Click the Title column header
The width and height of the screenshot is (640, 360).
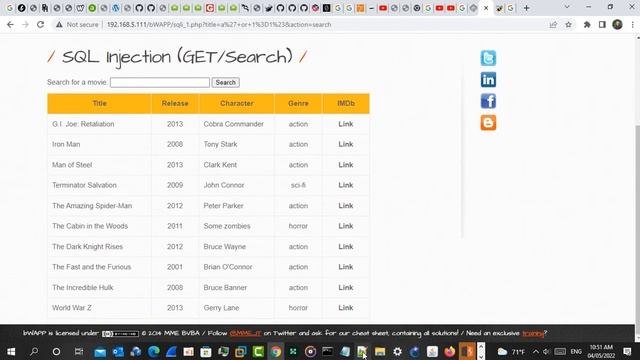click(99, 103)
